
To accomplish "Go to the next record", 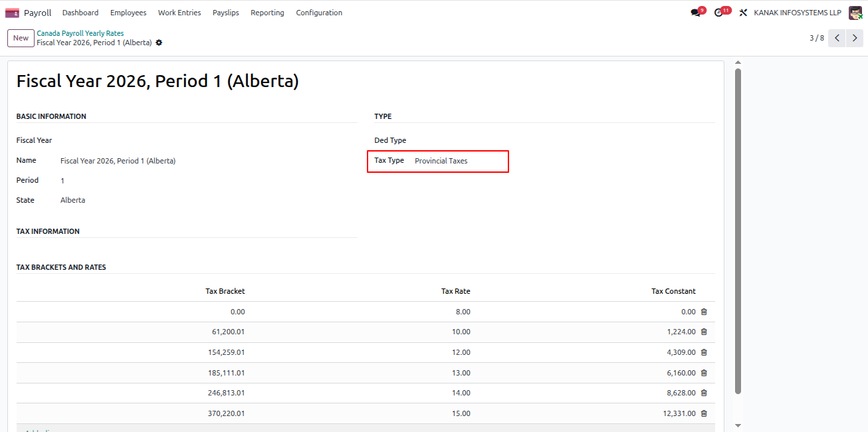I will pyautogui.click(x=855, y=38).
